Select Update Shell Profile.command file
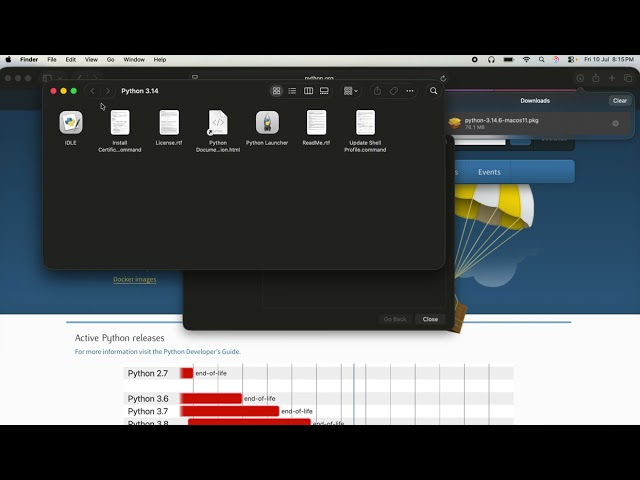This screenshot has height=480, width=640. pyautogui.click(x=365, y=122)
